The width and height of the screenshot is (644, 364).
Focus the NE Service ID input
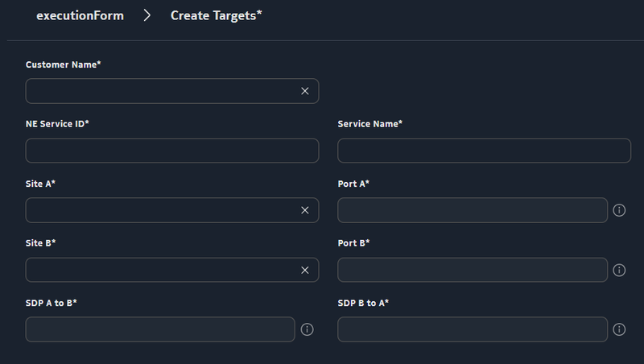tap(172, 151)
